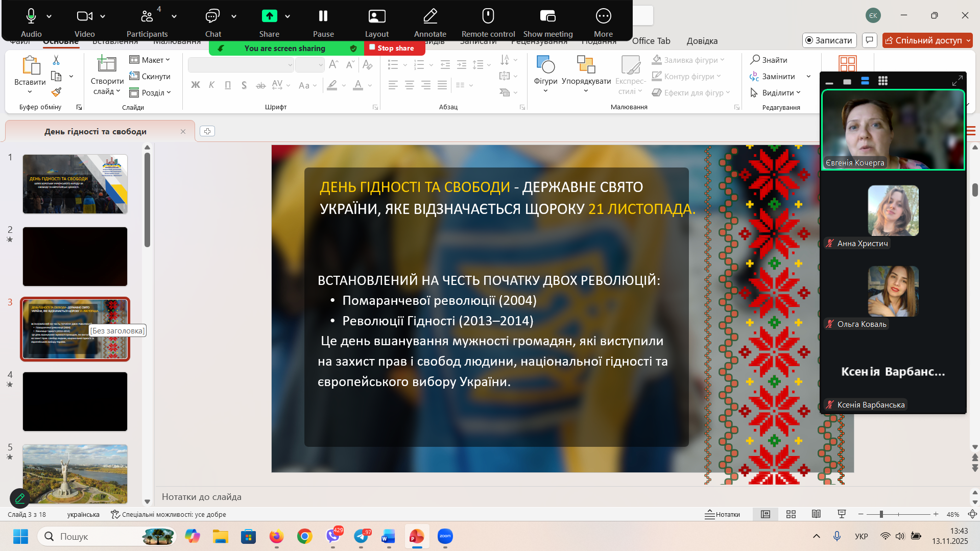This screenshot has width=980, height=551.
Task: Toggle the Zoom microphone mute
Action: (31, 17)
